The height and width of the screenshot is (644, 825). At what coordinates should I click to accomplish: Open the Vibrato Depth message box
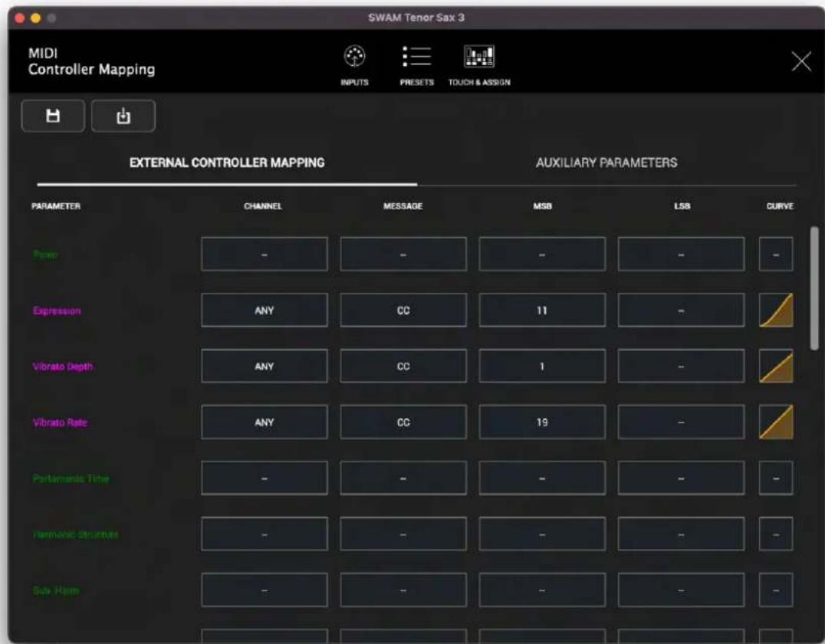click(x=403, y=366)
